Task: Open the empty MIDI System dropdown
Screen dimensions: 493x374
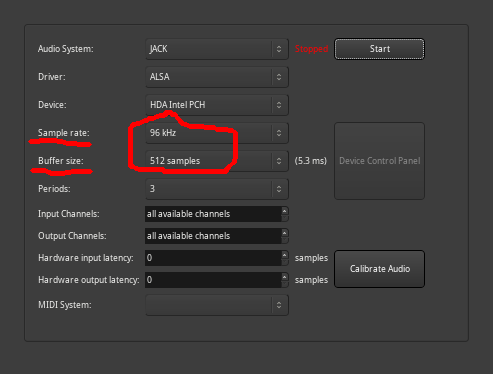Action: point(217,305)
